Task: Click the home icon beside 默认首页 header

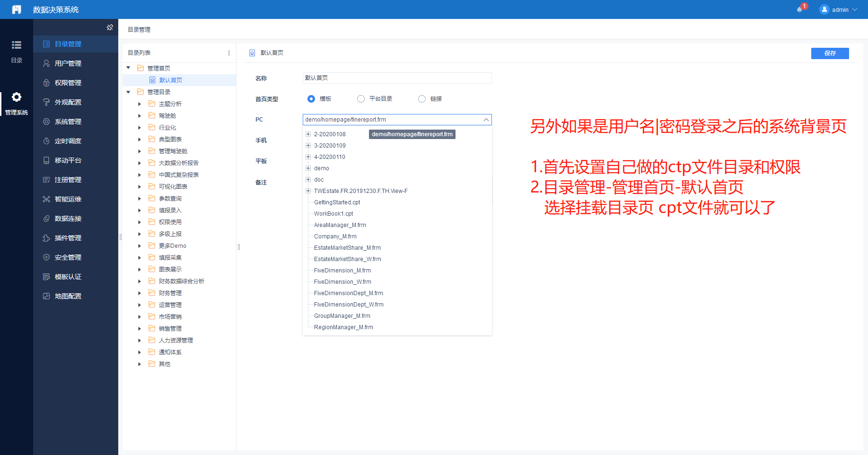Action: pos(252,53)
